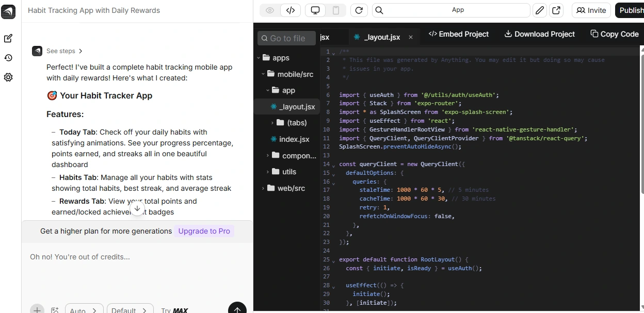Viewport: 644px width, 313px height.
Task: Open sidebar settings
Action: [x=8, y=77]
